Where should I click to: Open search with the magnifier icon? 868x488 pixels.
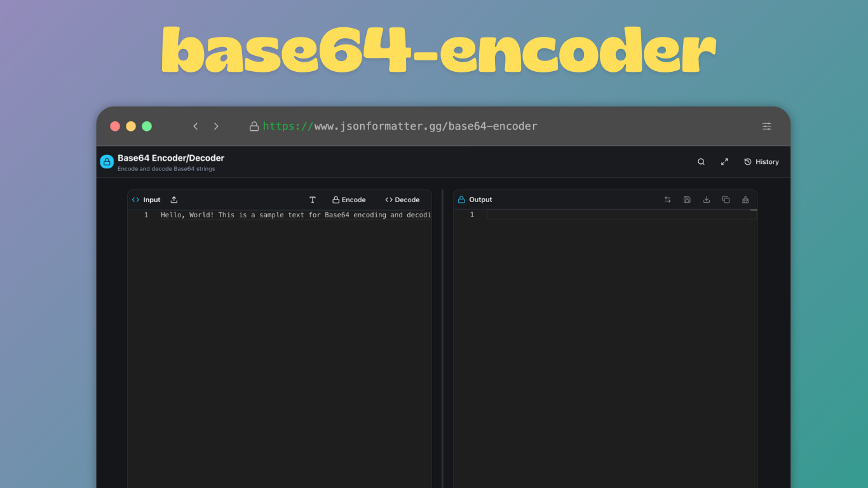click(702, 162)
